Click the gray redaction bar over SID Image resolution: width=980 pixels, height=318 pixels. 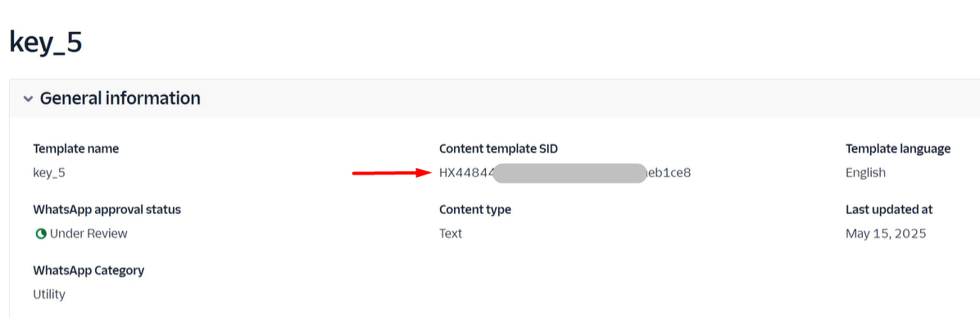(x=569, y=173)
